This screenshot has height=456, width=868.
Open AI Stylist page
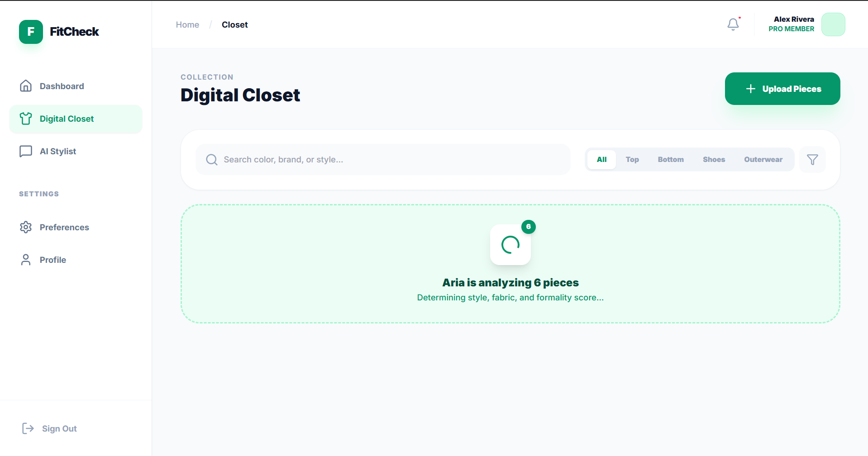(76, 151)
